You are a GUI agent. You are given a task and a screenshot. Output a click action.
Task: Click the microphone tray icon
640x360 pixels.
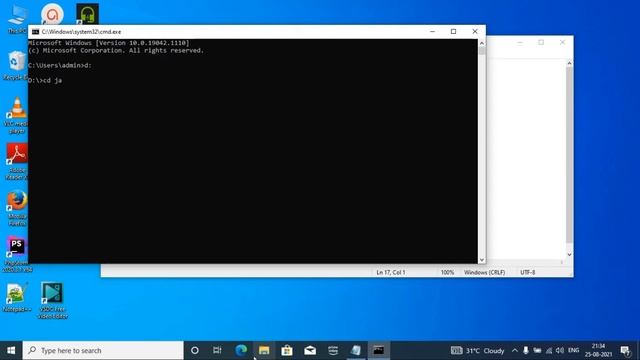526,351
